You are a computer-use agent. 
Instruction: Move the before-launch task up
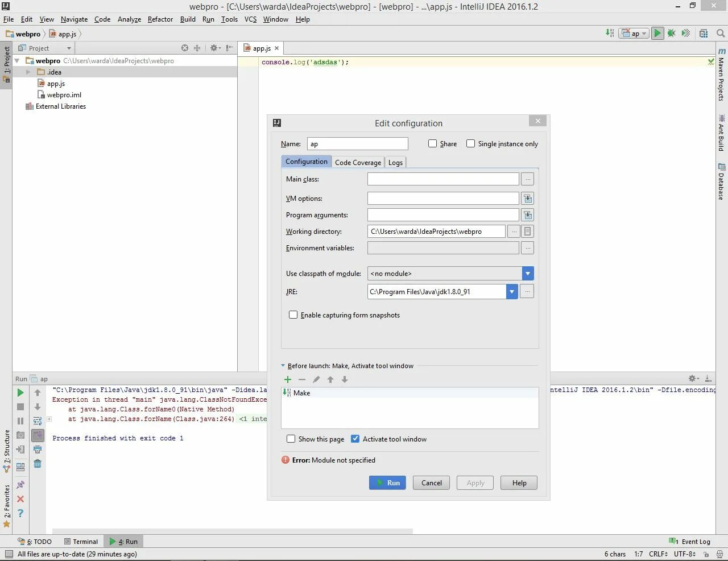coord(330,379)
